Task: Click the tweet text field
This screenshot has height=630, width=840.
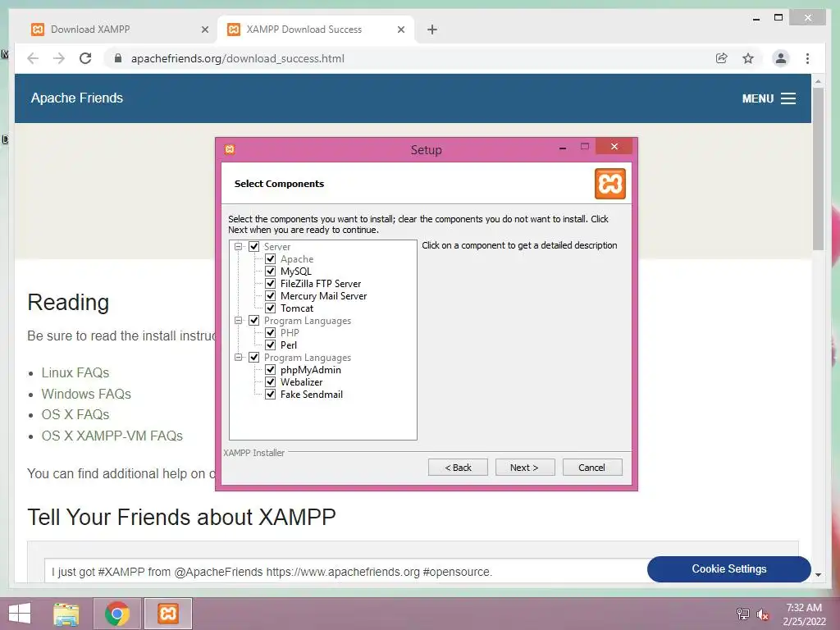Action: (x=345, y=571)
